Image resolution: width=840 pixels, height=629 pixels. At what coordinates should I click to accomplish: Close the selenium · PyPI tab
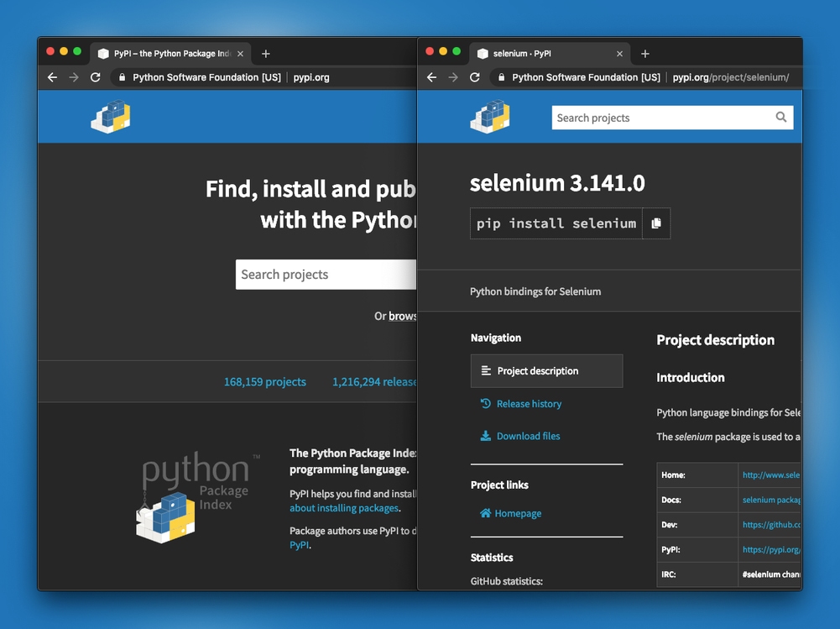(620, 54)
